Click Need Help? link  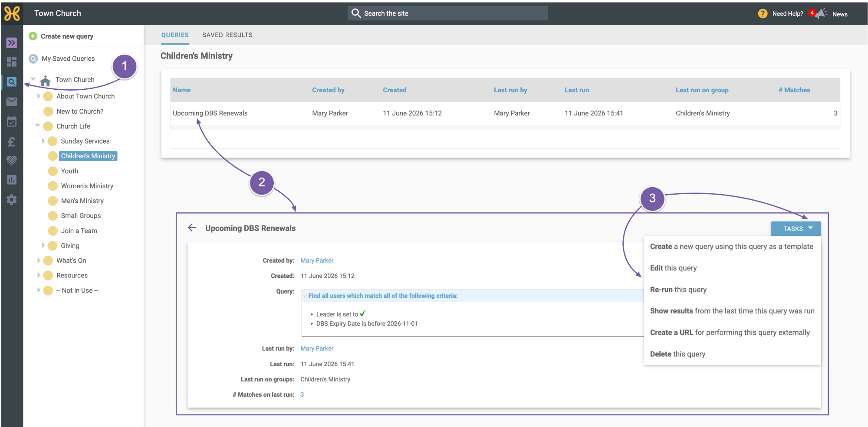click(x=788, y=14)
